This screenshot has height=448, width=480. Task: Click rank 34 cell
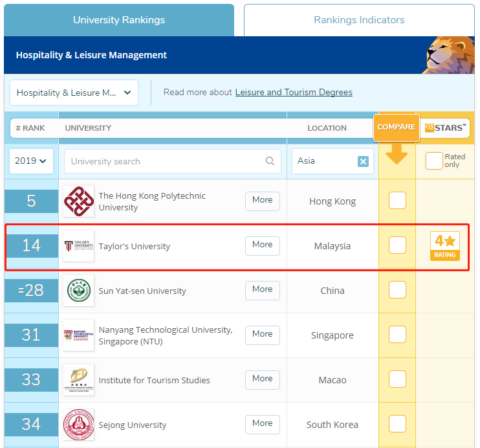pos(31,425)
